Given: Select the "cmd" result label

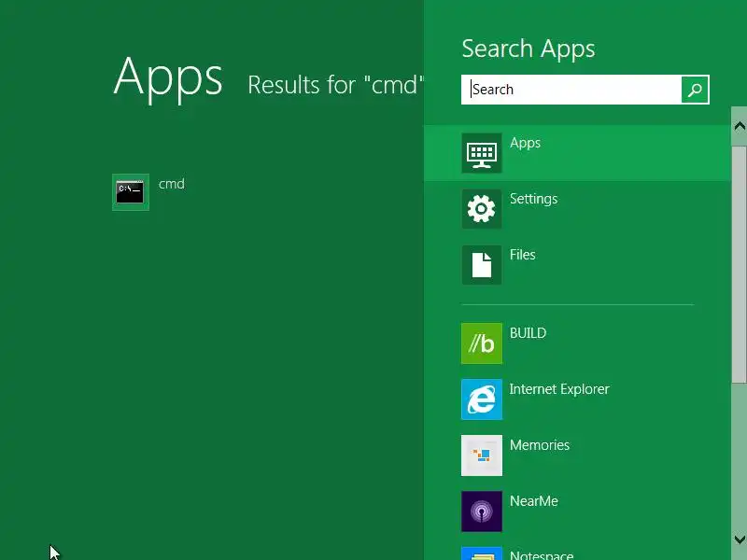Looking at the screenshot, I should pyautogui.click(x=172, y=184).
